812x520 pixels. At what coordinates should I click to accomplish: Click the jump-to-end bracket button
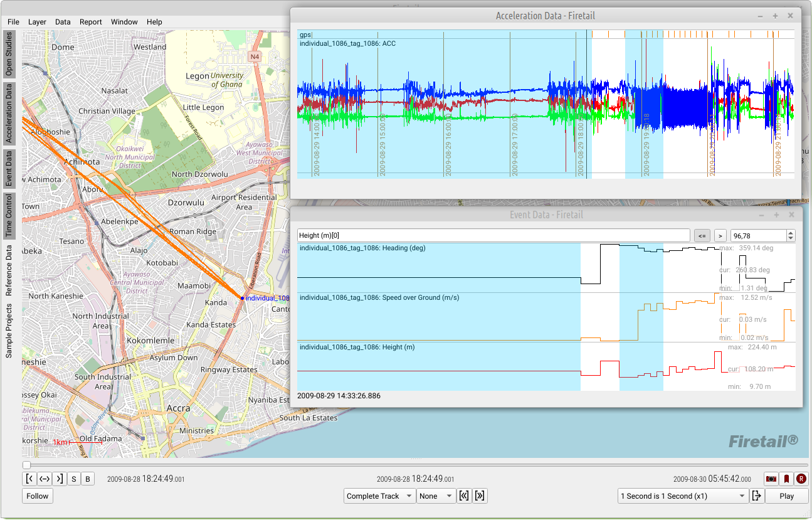59,479
